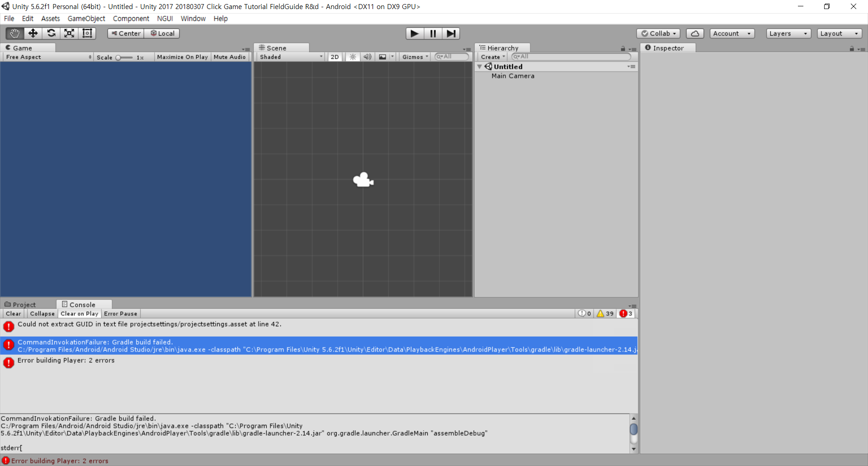This screenshot has width=868, height=466.
Task: Select the camera gizmo in Scene
Action: tap(363, 180)
